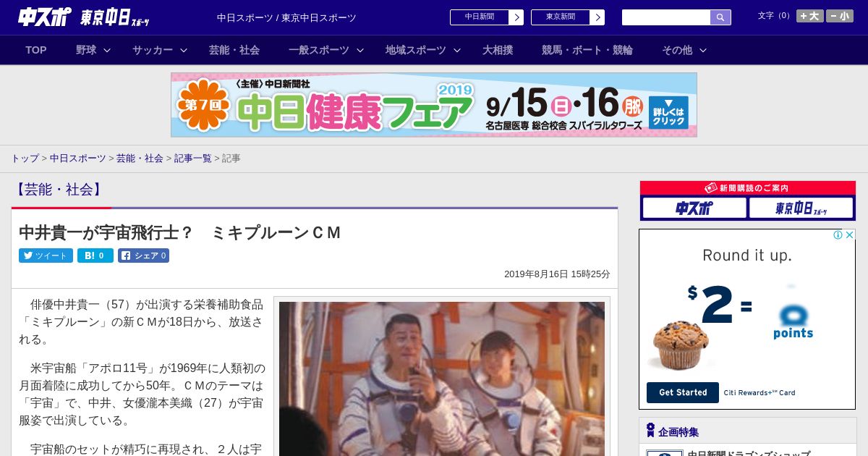Share article with Facebook シェア button
Viewport: 868px width, 456px height.
click(x=144, y=256)
